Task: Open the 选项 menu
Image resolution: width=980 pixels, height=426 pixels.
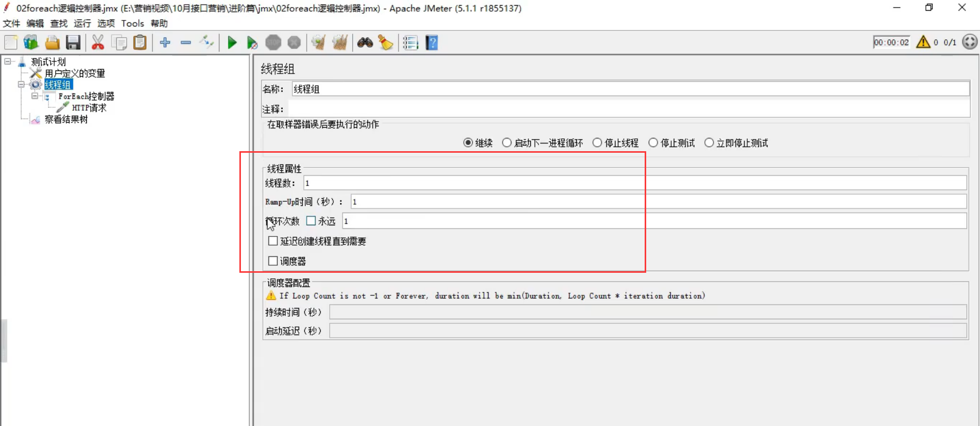Action: pyautogui.click(x=106, y=23)
